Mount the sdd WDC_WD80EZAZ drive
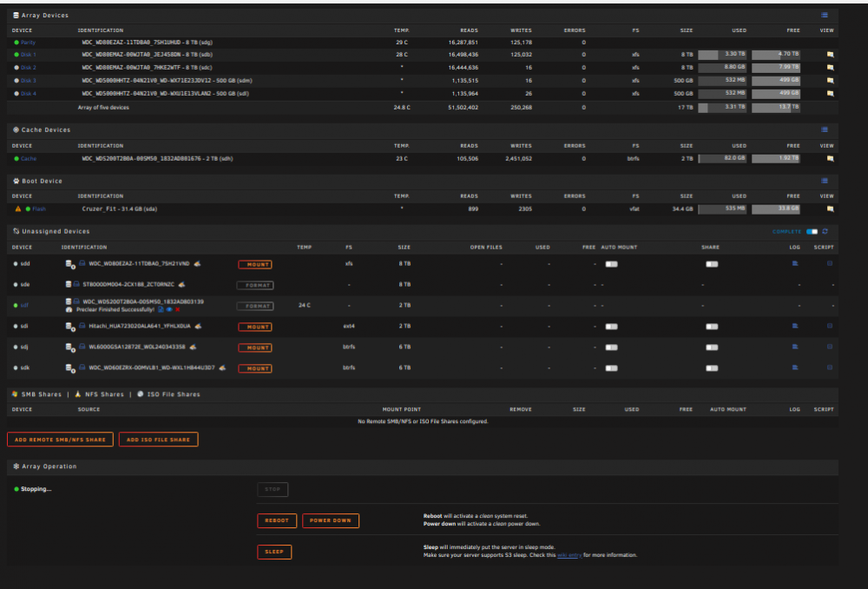The height and width of the screenshot is (589, 868). (255, 265)
